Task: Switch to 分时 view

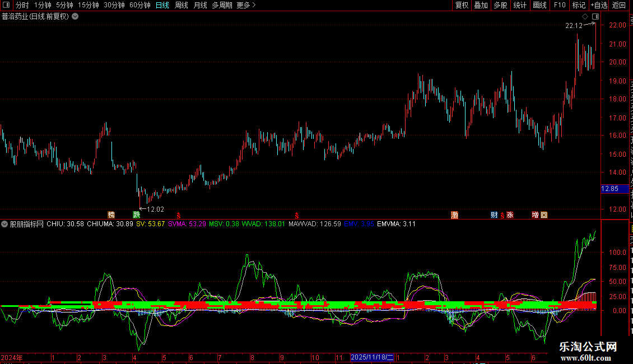Action: click(22, 5)
